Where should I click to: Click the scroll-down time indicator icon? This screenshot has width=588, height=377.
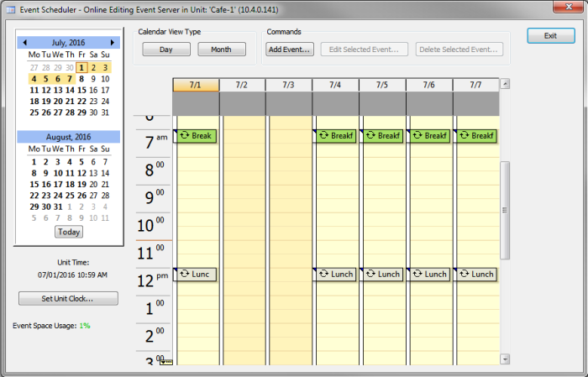click(166, 362)
